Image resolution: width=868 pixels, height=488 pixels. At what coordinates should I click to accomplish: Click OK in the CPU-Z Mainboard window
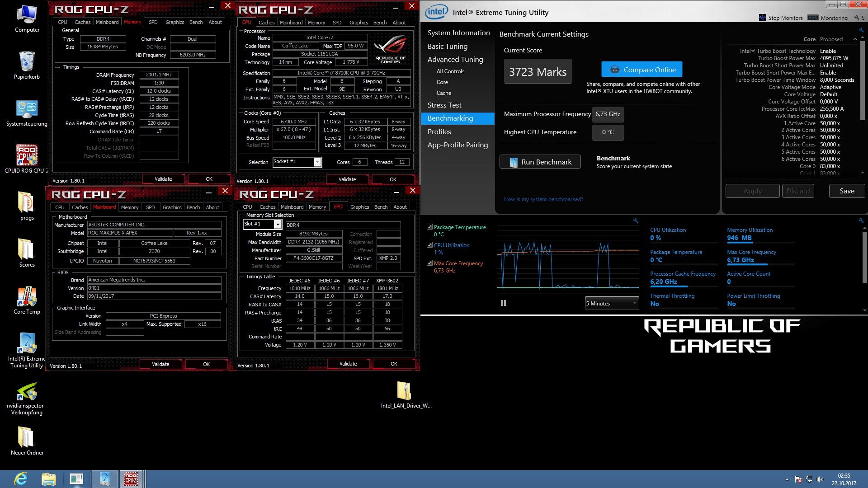pos(206,364)
